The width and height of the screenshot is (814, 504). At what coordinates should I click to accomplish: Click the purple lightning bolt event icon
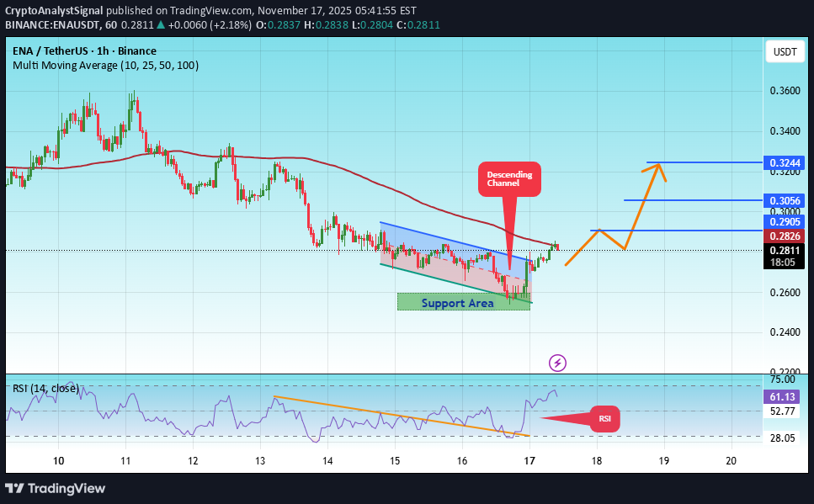tap(557, 363)
